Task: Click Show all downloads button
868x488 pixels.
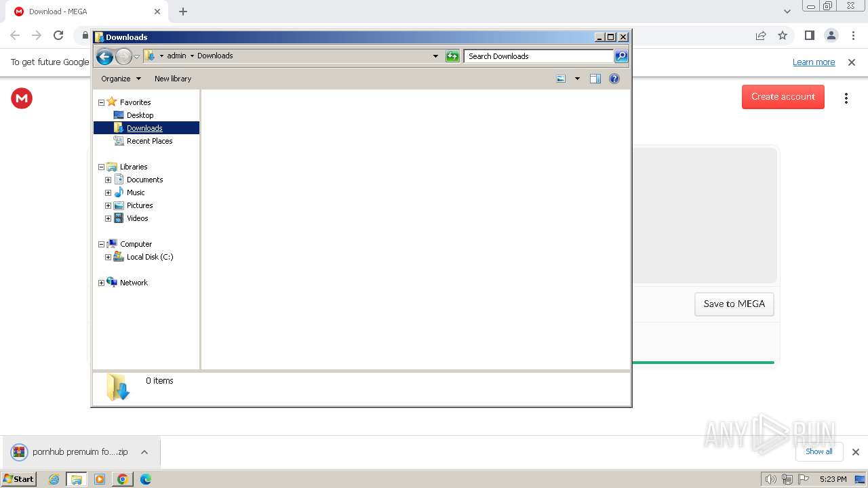Action: [x=819, y=451]
